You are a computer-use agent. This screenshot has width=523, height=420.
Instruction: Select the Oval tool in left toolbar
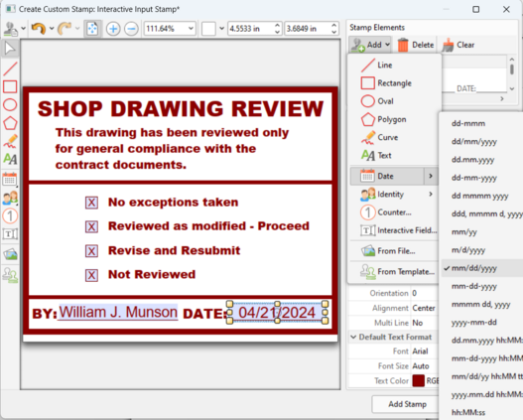[x=10, y=104]
